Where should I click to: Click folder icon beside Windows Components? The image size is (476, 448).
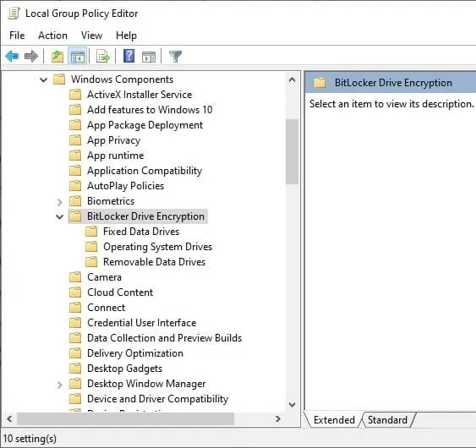tap(59, 79)
